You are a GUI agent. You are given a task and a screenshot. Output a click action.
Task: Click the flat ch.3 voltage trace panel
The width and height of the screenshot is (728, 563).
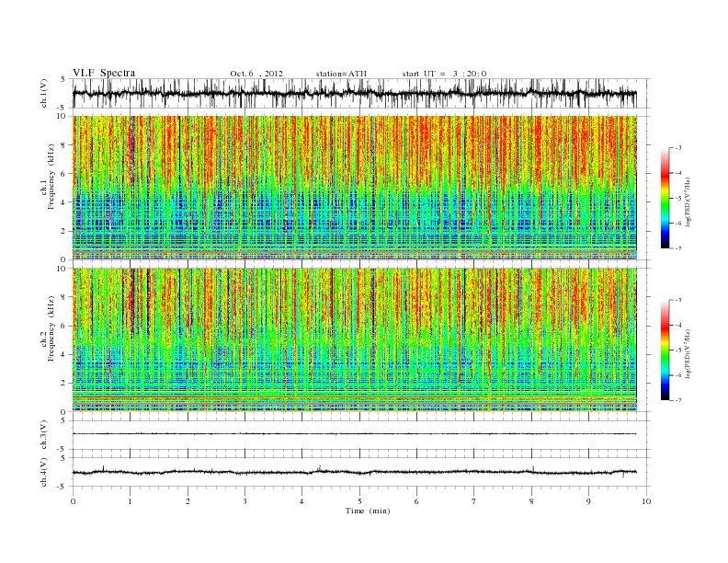coord(360,435)
